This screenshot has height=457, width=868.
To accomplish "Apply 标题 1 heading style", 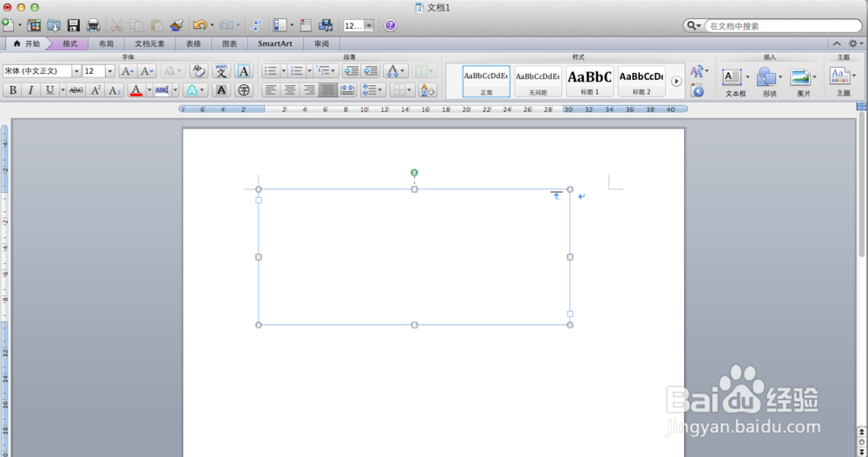I will pos(589,81).
